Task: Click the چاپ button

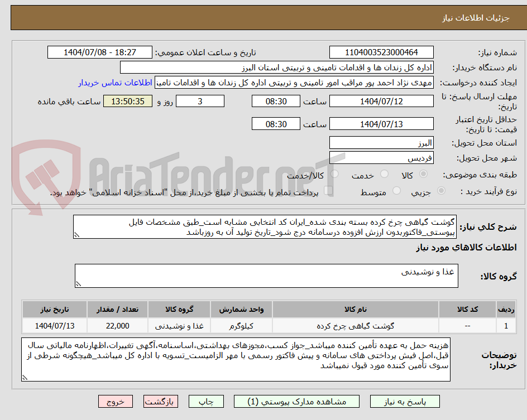Action: [x=206, y=401]
